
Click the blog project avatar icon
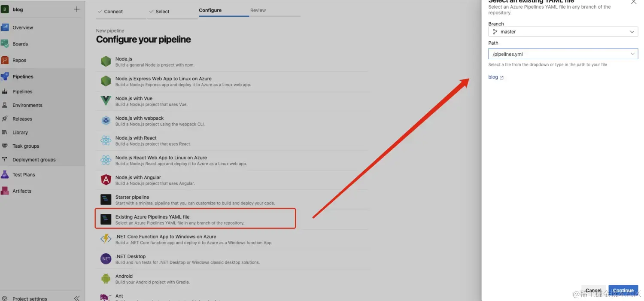pyautogui.click(x=5, y=9)
